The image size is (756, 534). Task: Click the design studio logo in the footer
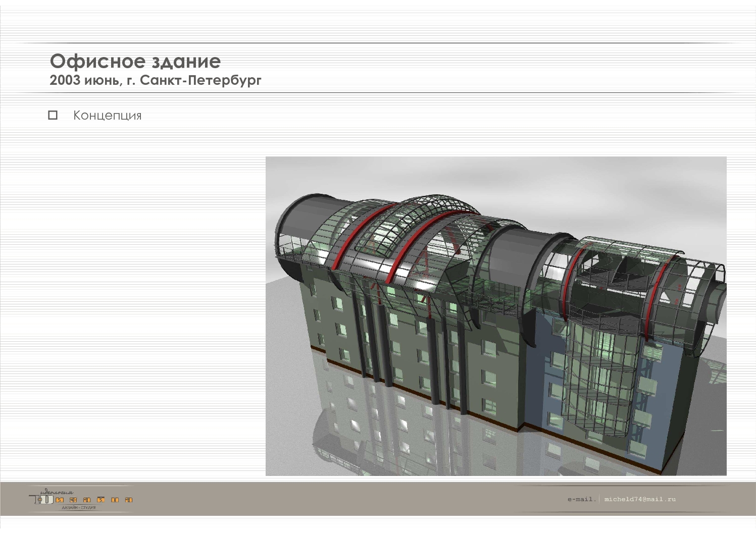tap(81, 499)
